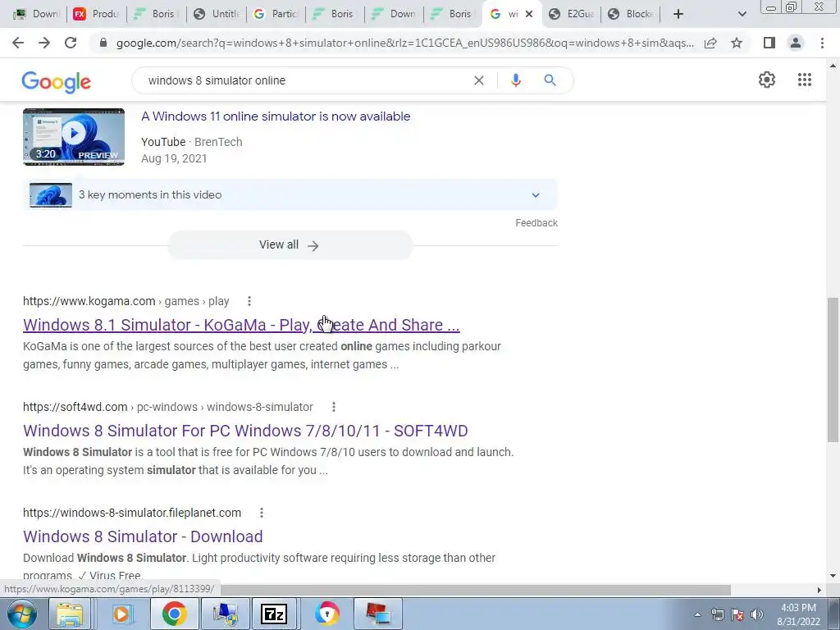Click the vertical page scrollbar thumb

(833, 370)
